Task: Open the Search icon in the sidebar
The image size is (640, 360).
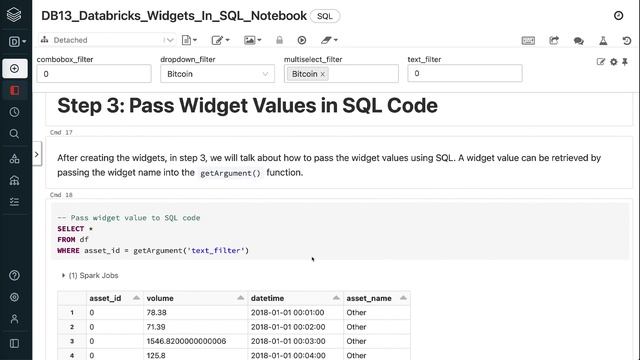Action: (14, 134)
